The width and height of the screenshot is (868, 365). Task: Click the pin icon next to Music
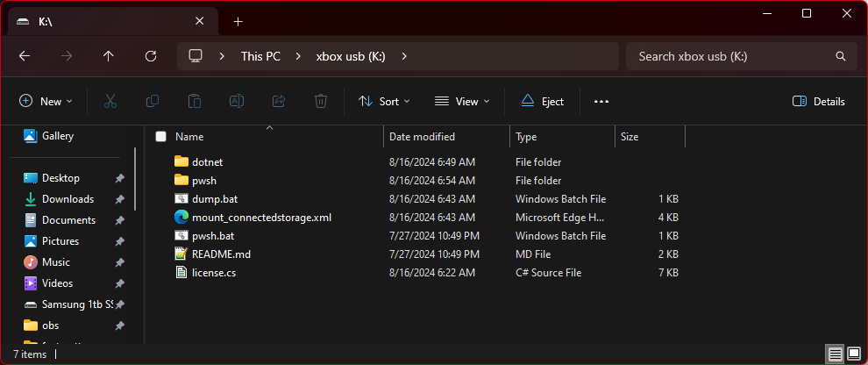(x=119, y=262)
